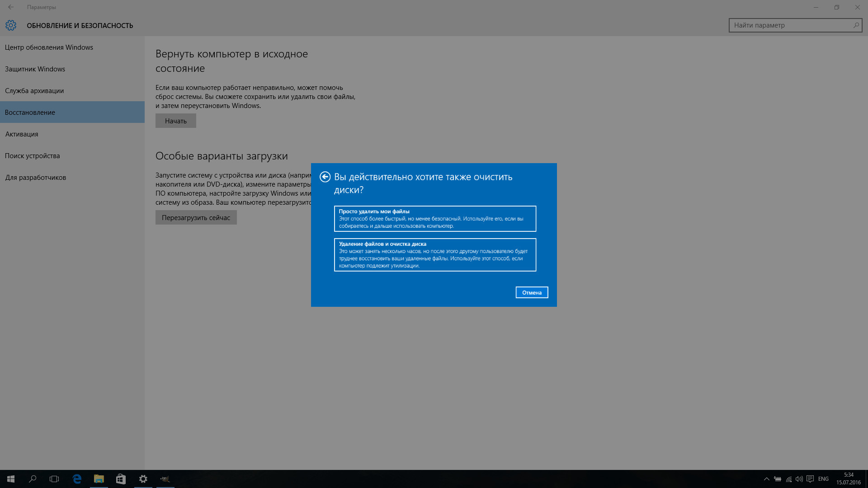868x488 pixels.
Task: Restore down the Параметры window
Action: (x=837, y=7)
